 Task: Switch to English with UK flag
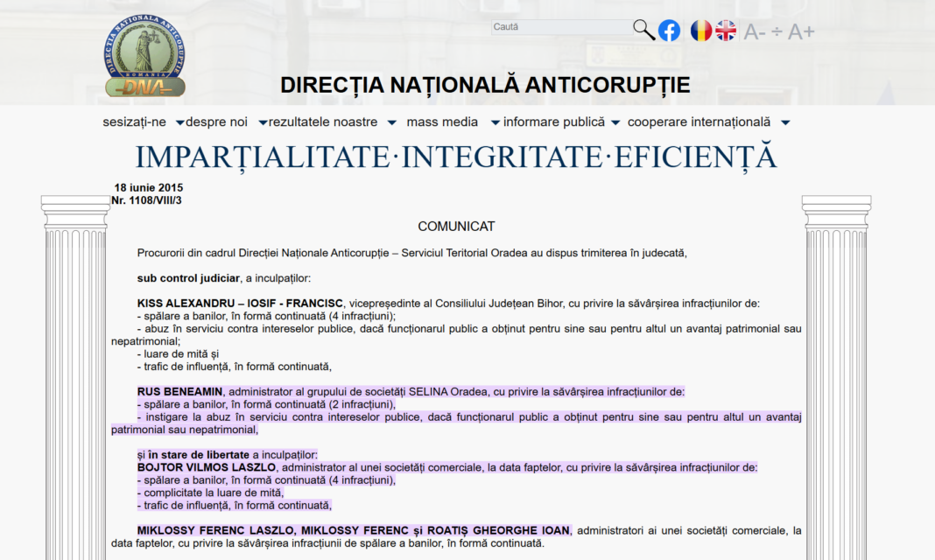[x=726, y=31]
